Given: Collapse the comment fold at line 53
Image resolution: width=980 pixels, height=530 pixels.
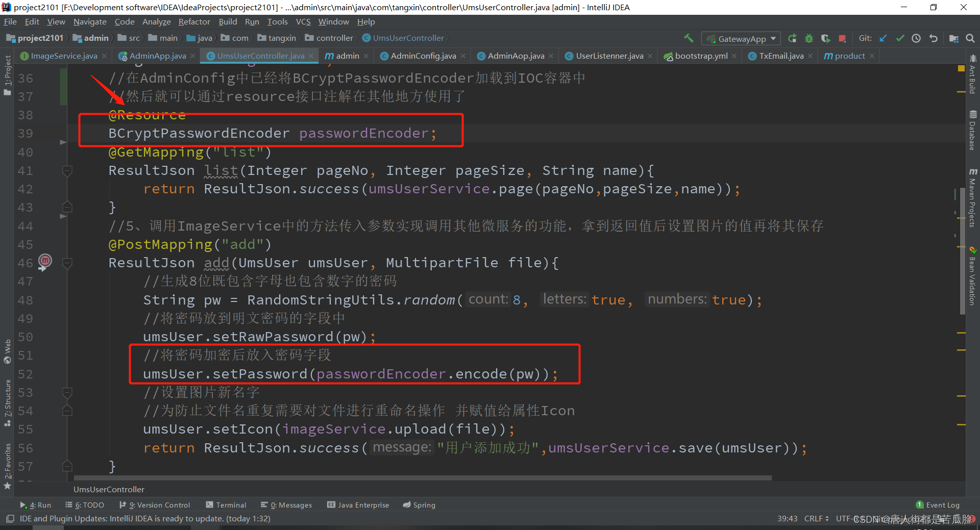Looking at the screenshot, I should (x=67, y=392).
